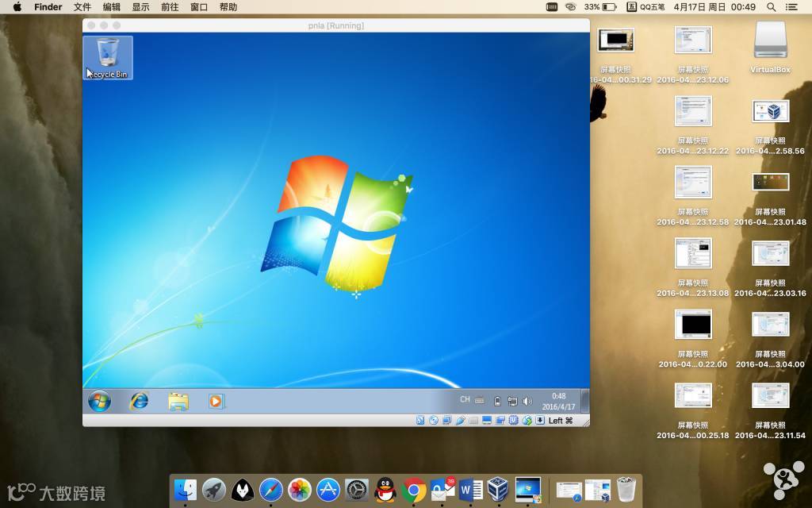
Task: Open the 33% battery status menu
Action: tap(601, 6)
